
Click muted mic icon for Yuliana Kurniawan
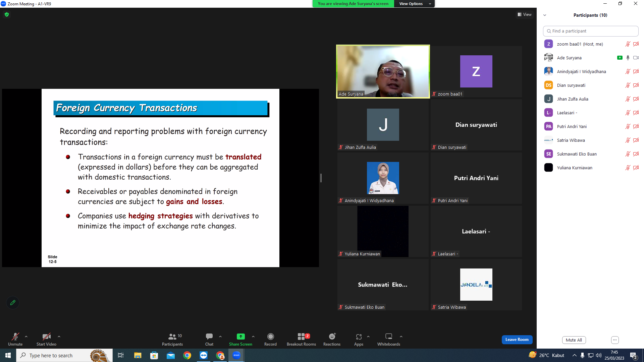tap(628, 168)
